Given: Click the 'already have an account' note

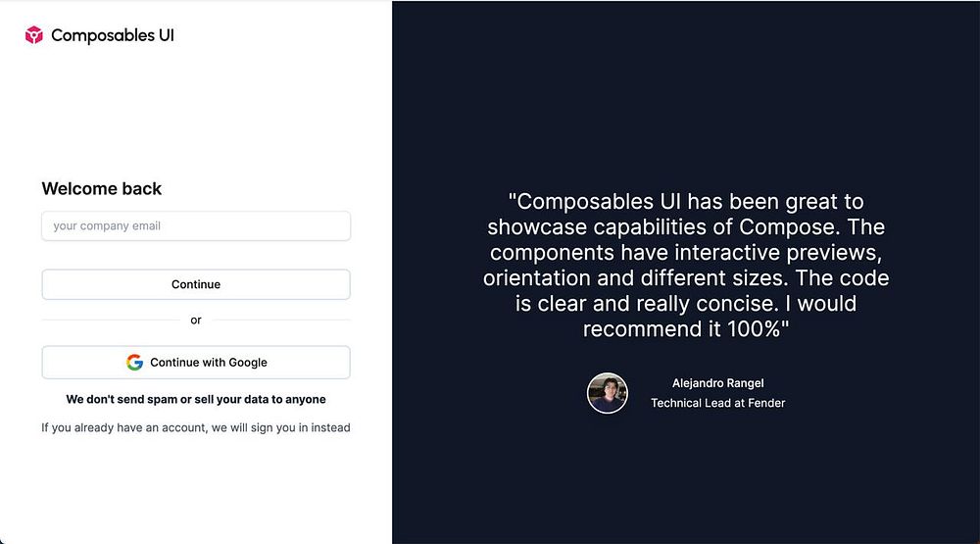Looking at the screenshot, I should click(x=196, y=427).
